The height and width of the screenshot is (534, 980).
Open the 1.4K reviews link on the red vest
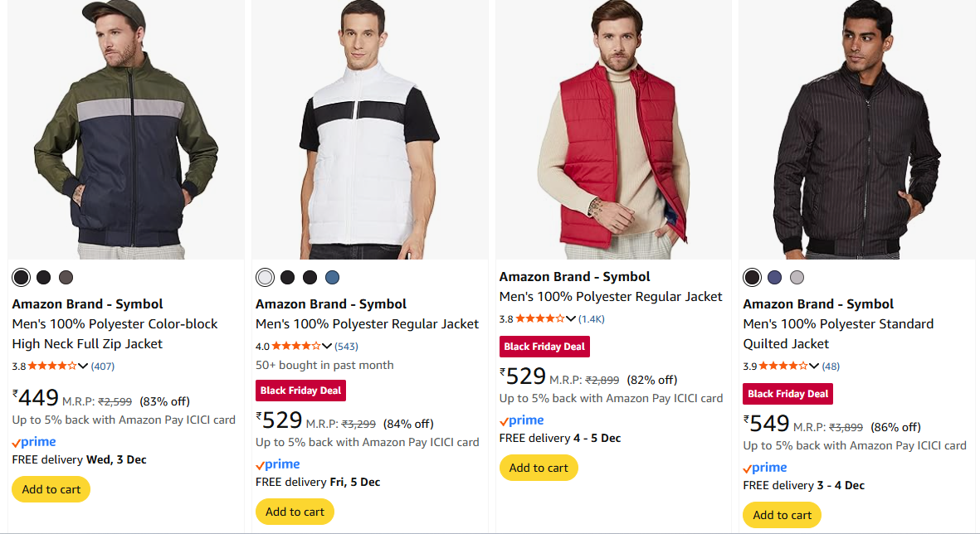tap(592, 319)
